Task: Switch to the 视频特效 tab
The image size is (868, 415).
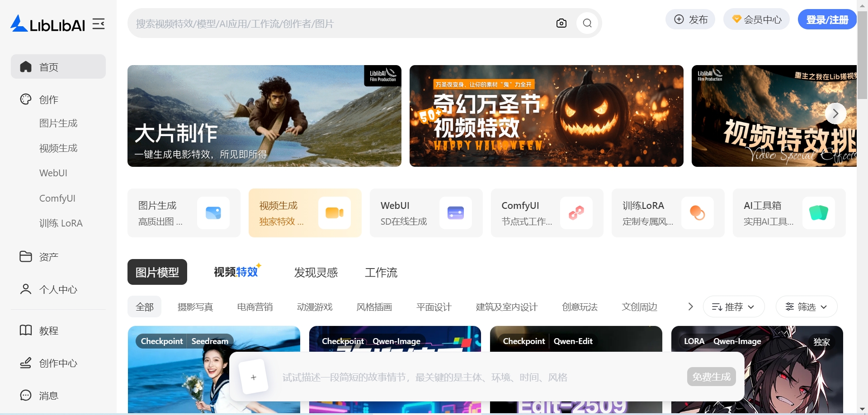Action: pos(236,272)
